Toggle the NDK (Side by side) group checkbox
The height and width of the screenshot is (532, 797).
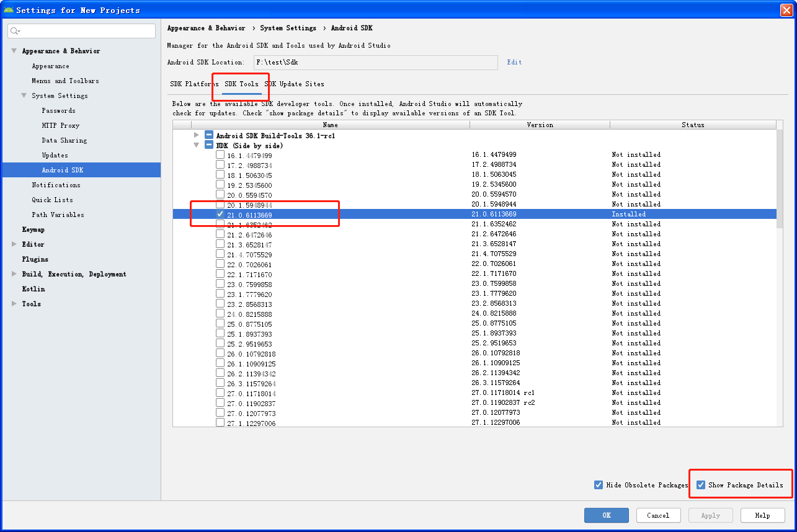coord(209,145)
